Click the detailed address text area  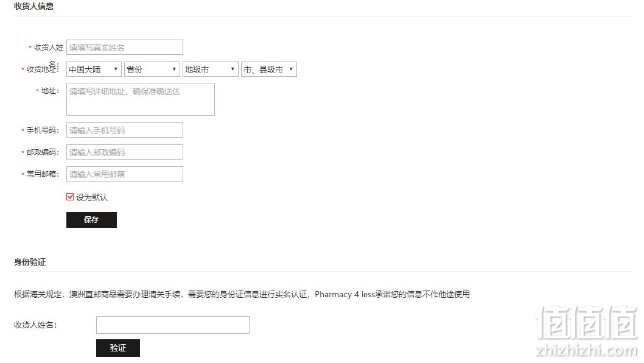coord(141,99)
